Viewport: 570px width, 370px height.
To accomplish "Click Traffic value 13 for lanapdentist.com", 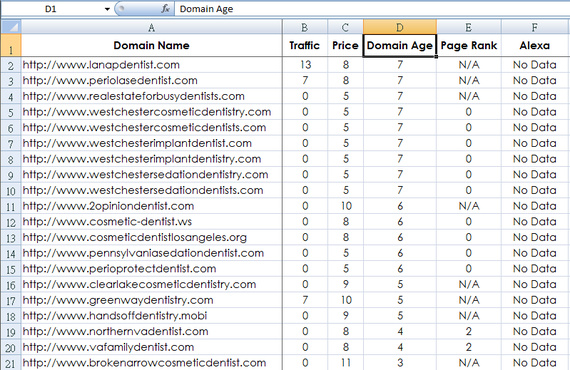I will [305, 65].
